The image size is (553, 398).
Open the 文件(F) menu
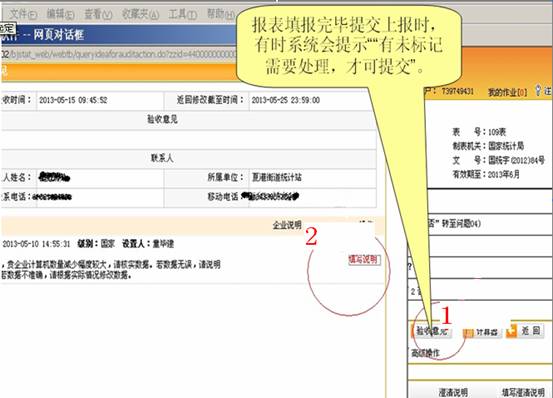(x=23, y=14)
